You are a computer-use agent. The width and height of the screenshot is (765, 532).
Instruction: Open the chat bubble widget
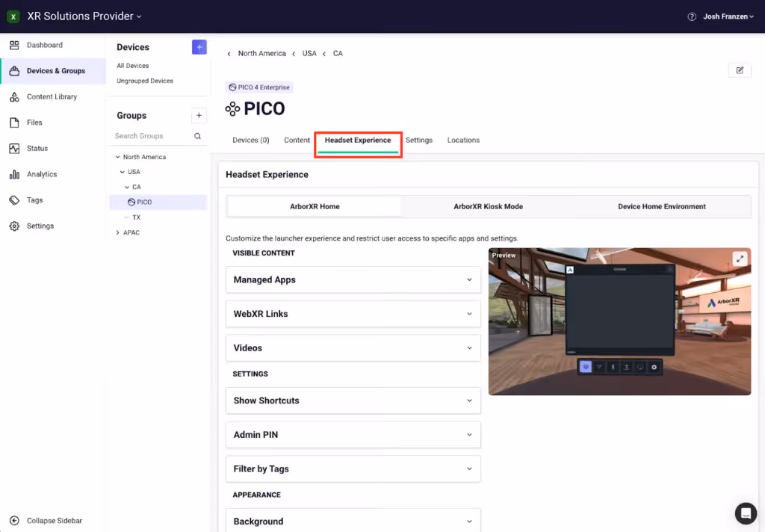[746, 513]
